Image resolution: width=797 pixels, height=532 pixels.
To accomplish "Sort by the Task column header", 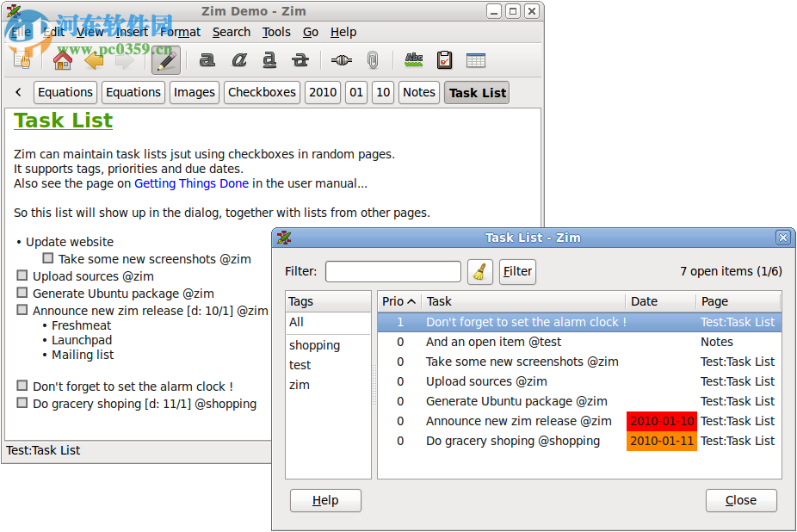I will pyautogui.click(x=523, y=301).
